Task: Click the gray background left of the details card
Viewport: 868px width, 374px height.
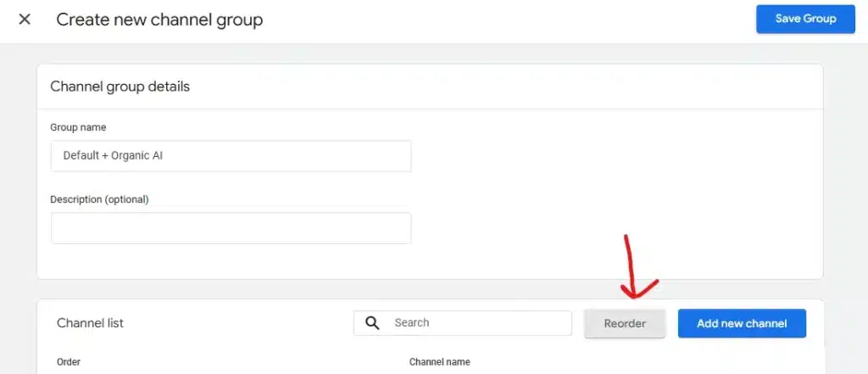Action: pos(17,170)
